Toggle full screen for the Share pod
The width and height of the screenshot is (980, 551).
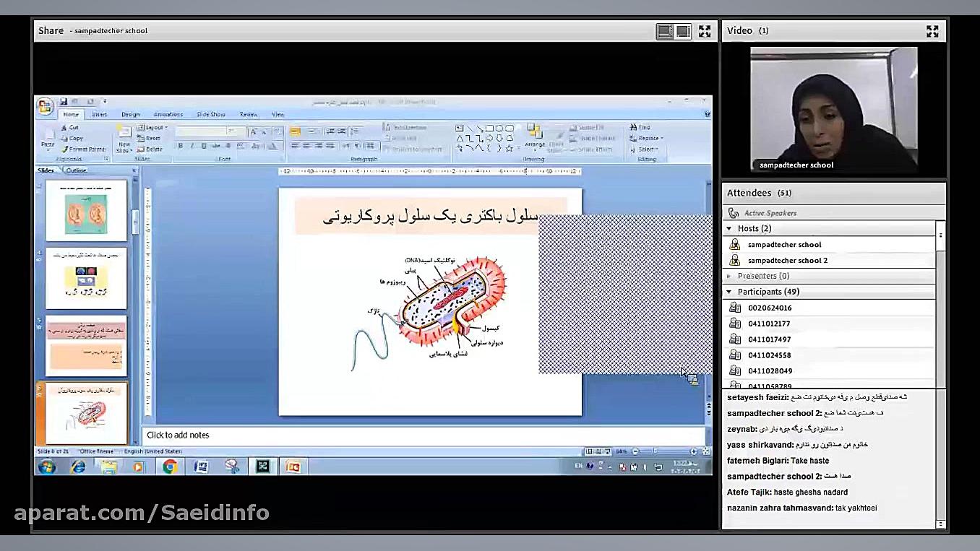coord(705,31)
